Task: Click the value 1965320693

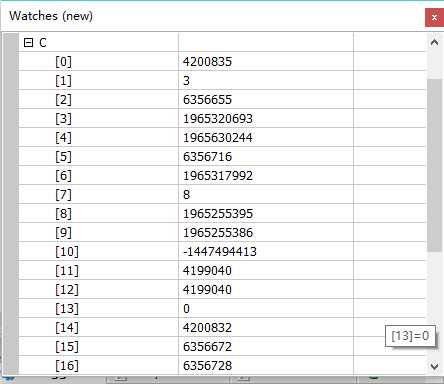Action: (x=218, y=119)
